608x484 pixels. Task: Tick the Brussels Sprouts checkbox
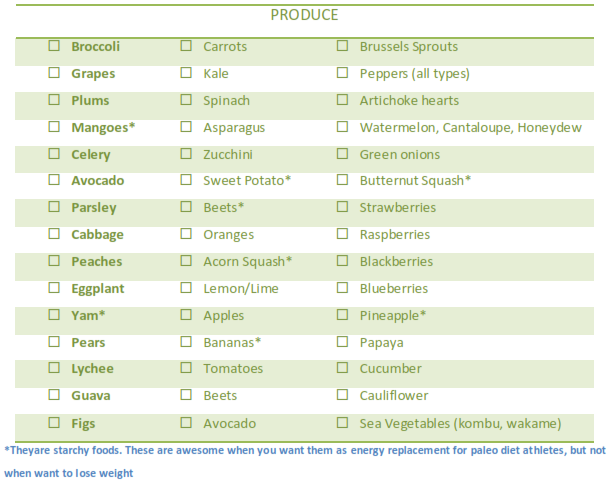pyautogui.click(x=342, y=47)
